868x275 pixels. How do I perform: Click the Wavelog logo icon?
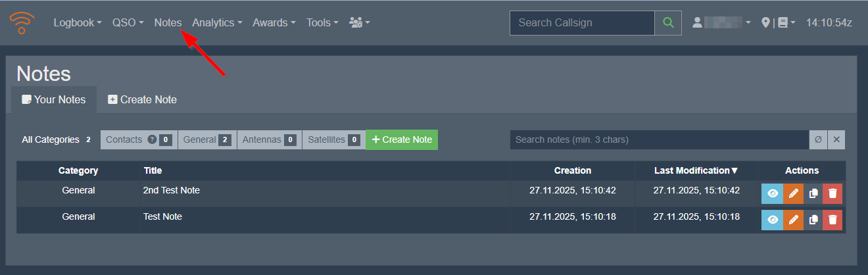(x=22, y=22)
